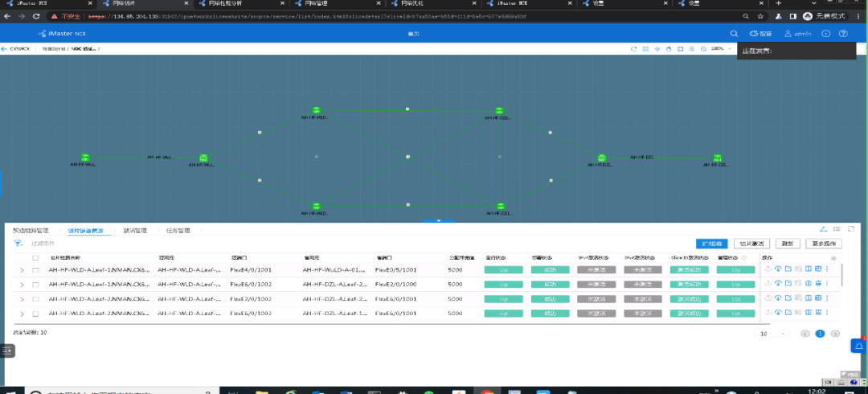
Task: Switch to the 预部署管理 tab
Action: [x=31, y=231]
